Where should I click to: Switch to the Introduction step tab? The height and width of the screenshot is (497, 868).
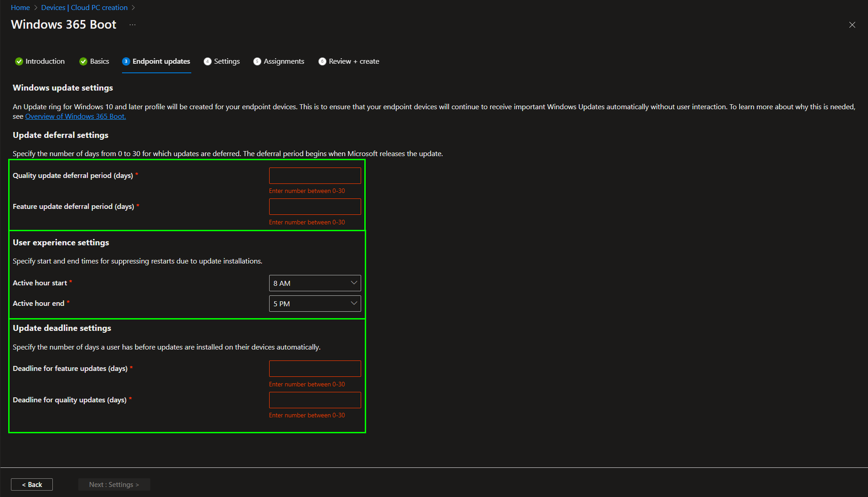coord(40,61)
